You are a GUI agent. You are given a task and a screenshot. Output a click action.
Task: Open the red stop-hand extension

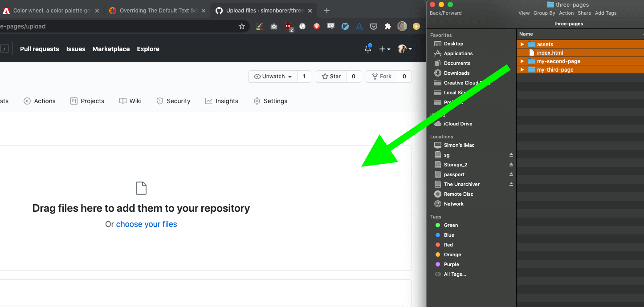(317, 26)
